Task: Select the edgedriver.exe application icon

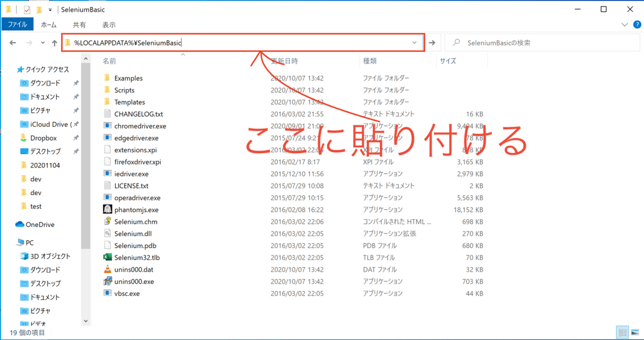Action: tap(107, 138)
